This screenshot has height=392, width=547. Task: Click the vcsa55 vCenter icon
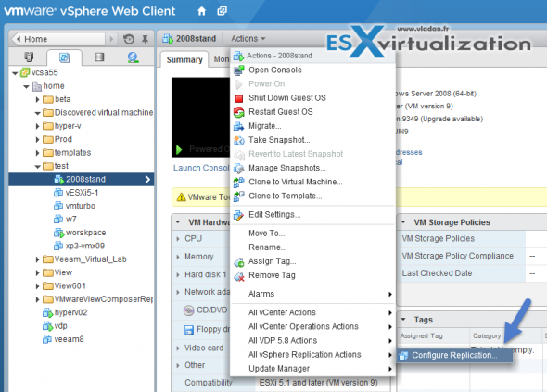pyautogui.click(x=25, y=72)
